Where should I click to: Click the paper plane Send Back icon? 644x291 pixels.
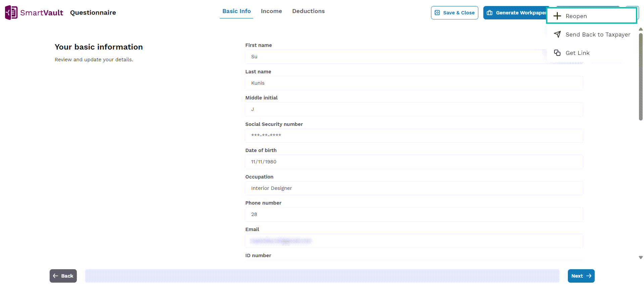[x=557, y=34]
